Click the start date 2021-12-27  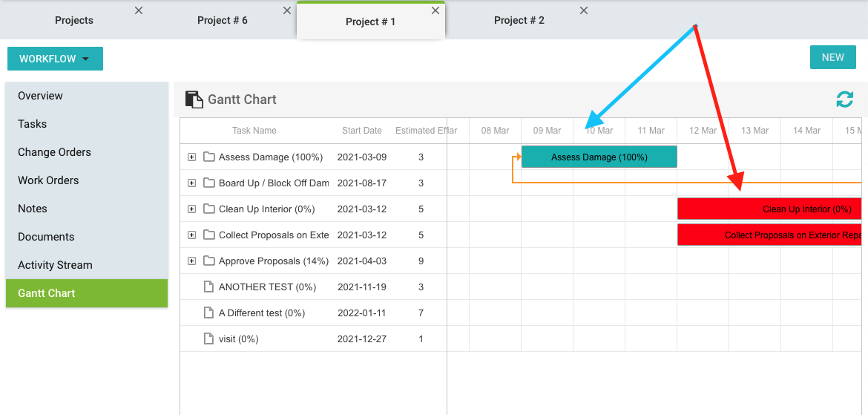click(x=362, y=339)
